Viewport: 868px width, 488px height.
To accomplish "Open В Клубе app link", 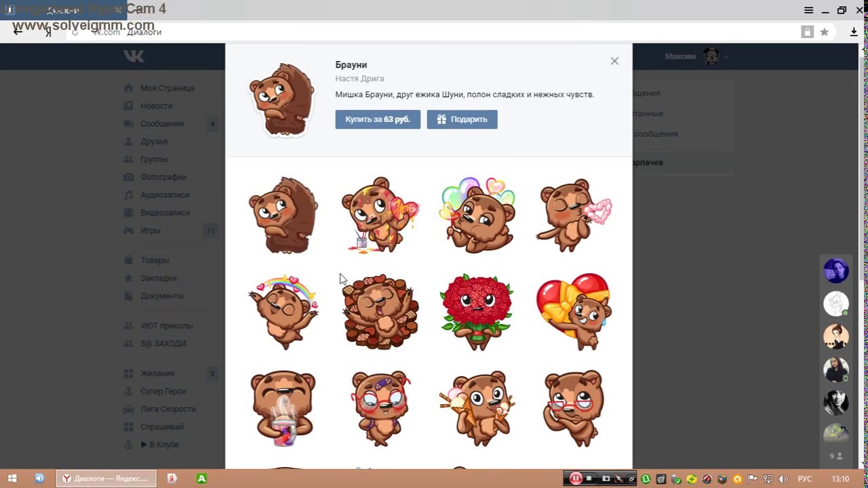I will pos(159,445).
